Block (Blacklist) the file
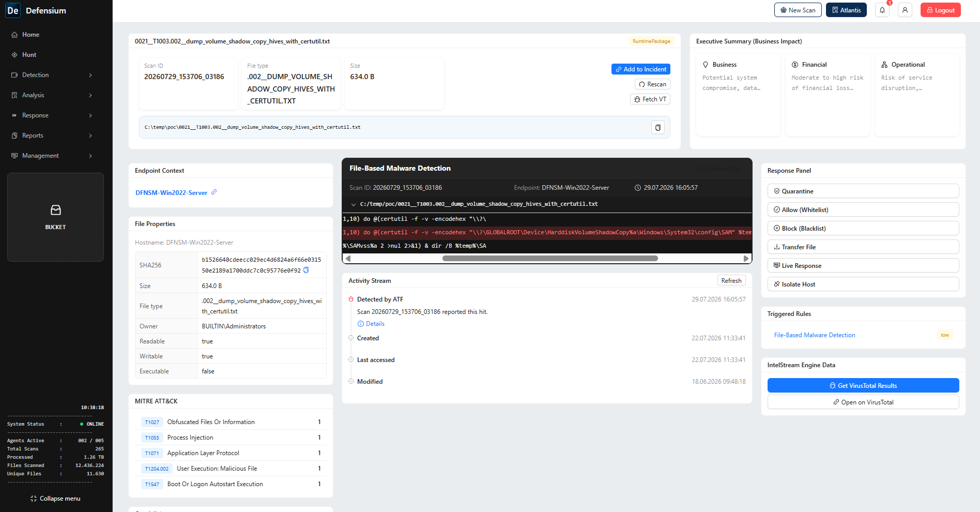This screenshot has height=512, width=980. coord(863,229)
